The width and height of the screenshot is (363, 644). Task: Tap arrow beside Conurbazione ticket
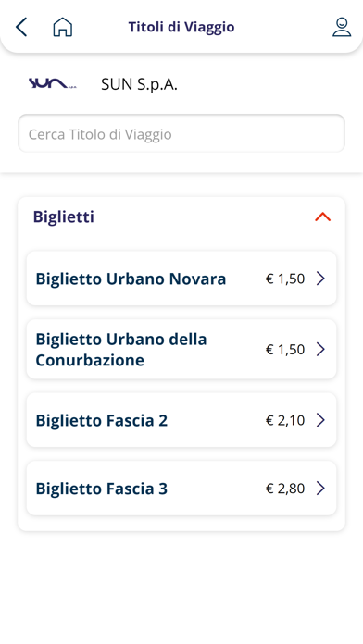tap(320, 349)
